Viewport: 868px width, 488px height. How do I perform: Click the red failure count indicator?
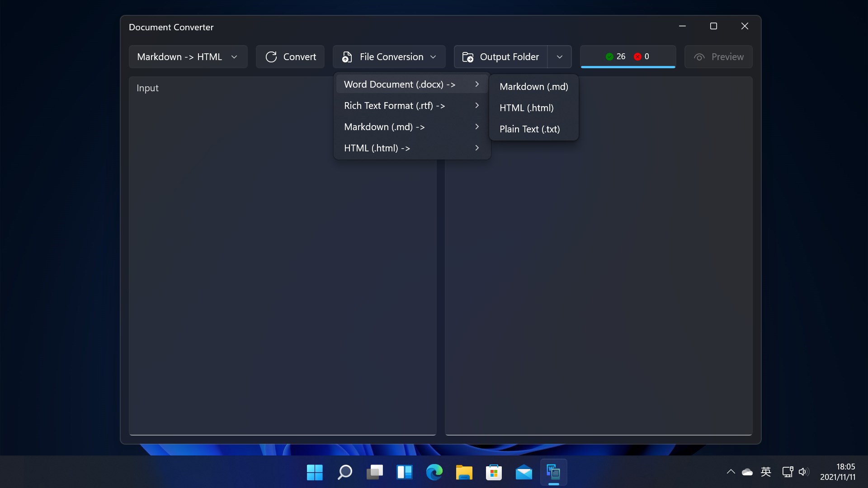[637, 56]
